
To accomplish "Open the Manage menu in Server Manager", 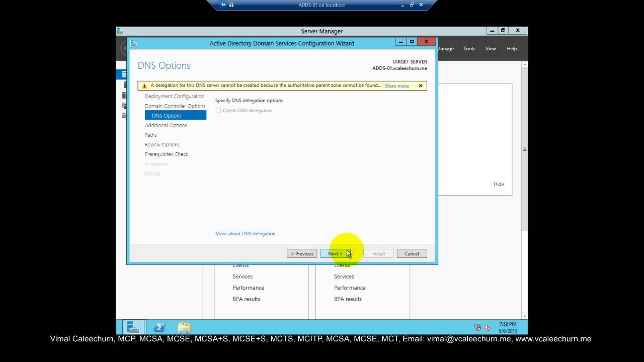I will point(445,49).
